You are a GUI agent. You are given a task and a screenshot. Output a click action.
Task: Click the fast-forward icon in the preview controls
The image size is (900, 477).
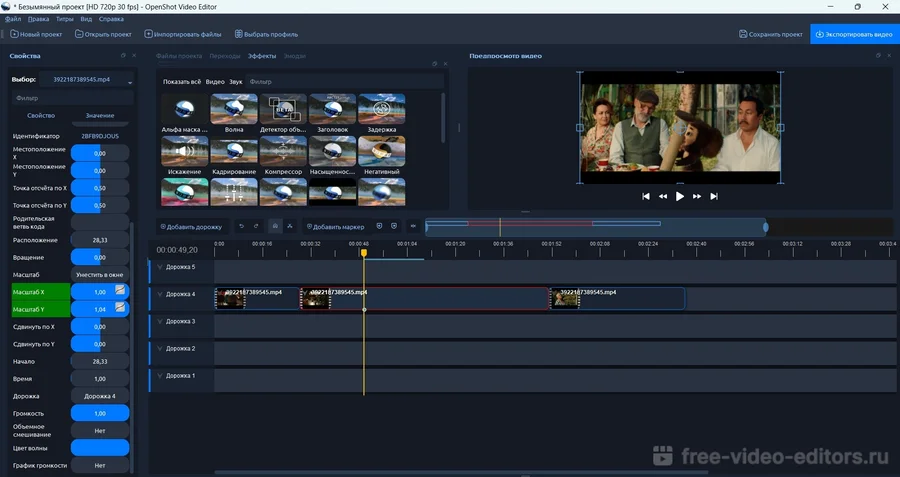[697, 197]
